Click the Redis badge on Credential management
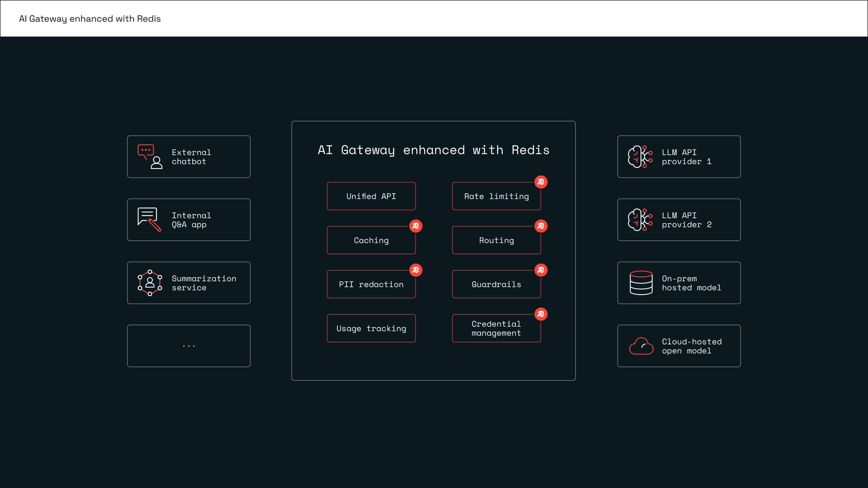The width and height of the screenshot is (868, 488). click(x=541, y=314)
